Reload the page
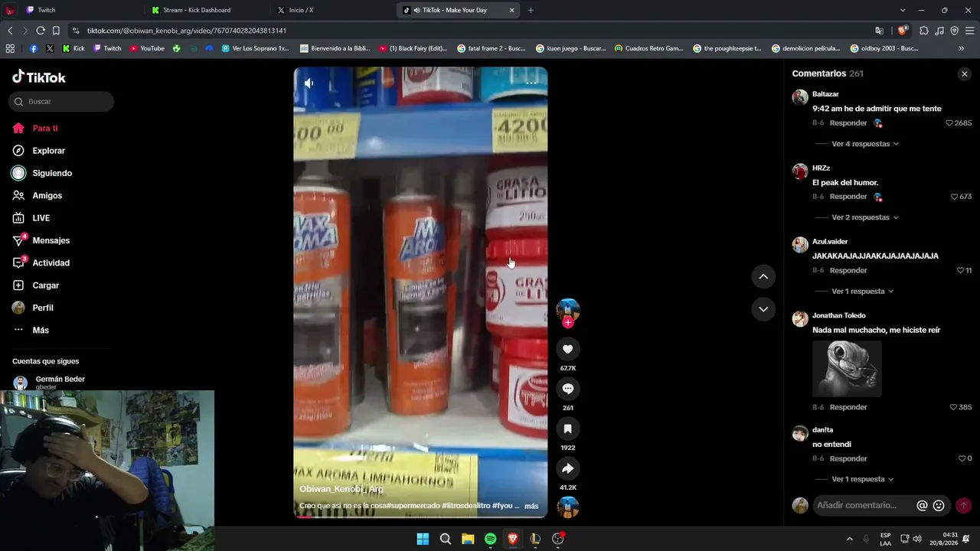The width and height of the screenshot is (980, 551). click(x=41, y=31)
